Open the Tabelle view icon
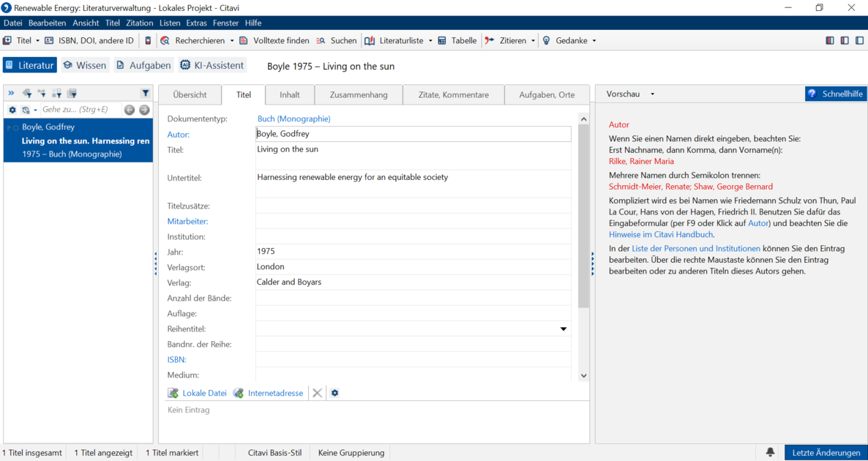Screen dimensions: 868x461 coord(442,40)
